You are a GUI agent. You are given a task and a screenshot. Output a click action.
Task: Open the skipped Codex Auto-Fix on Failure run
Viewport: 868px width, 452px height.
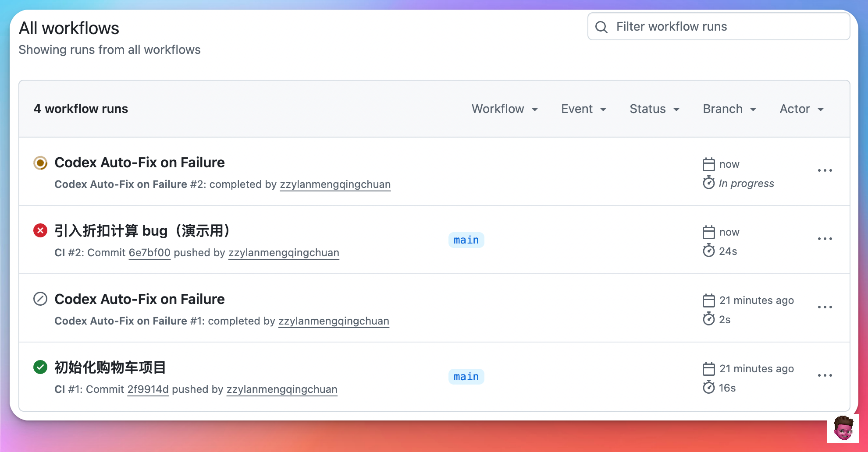coord(139,299)
